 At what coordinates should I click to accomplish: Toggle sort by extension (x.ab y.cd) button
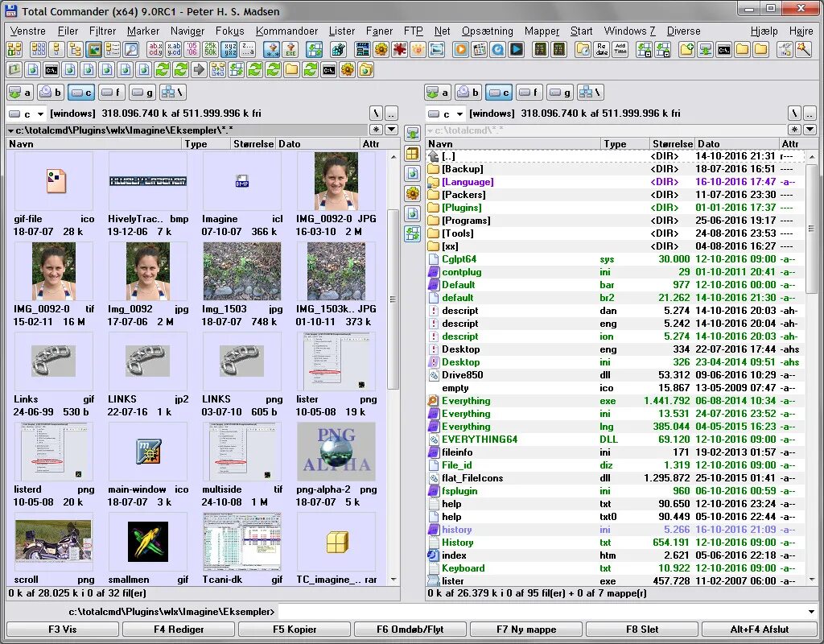(x=174, y=49)
